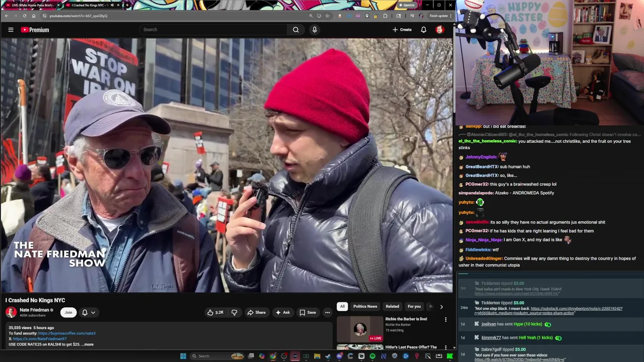Open Hitler's Last Peace Offer thumbnail
This screenshot has width=644, height=362.
(360, 347)
